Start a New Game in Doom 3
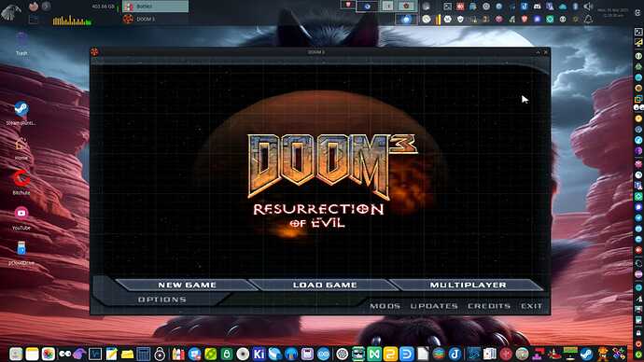Viewport: 644px width, 362px height. pyautogui.click(x=187, y=285)
